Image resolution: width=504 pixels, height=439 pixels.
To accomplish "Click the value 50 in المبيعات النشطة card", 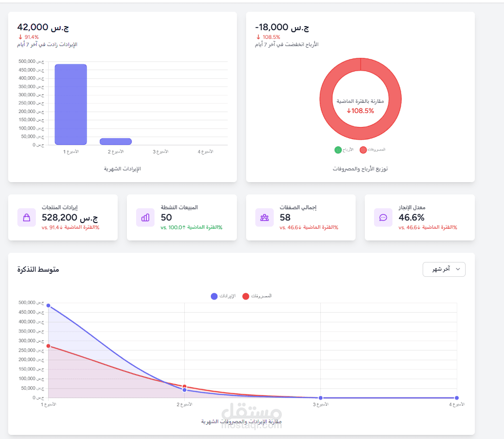I will [x=166, y=217].
